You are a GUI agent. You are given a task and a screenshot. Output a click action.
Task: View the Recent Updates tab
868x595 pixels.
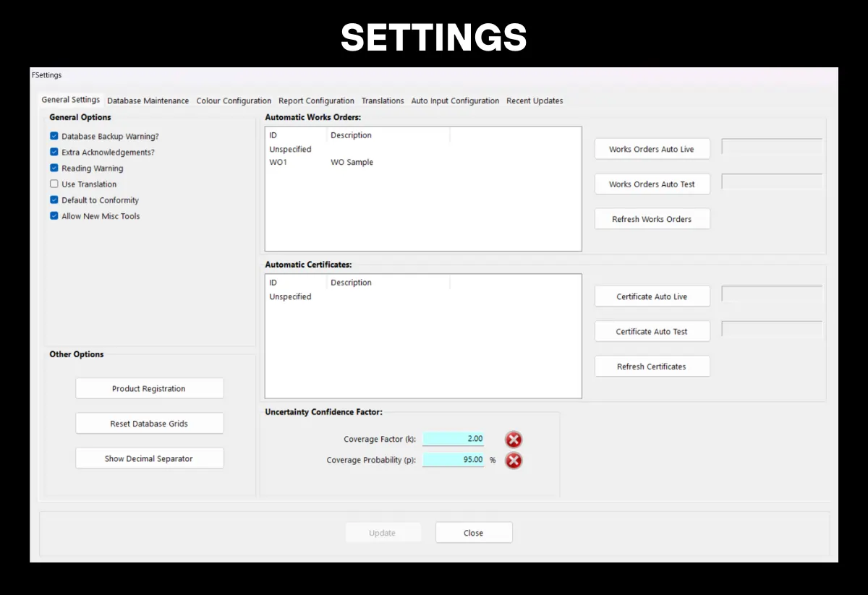click(x=535, y=100)
